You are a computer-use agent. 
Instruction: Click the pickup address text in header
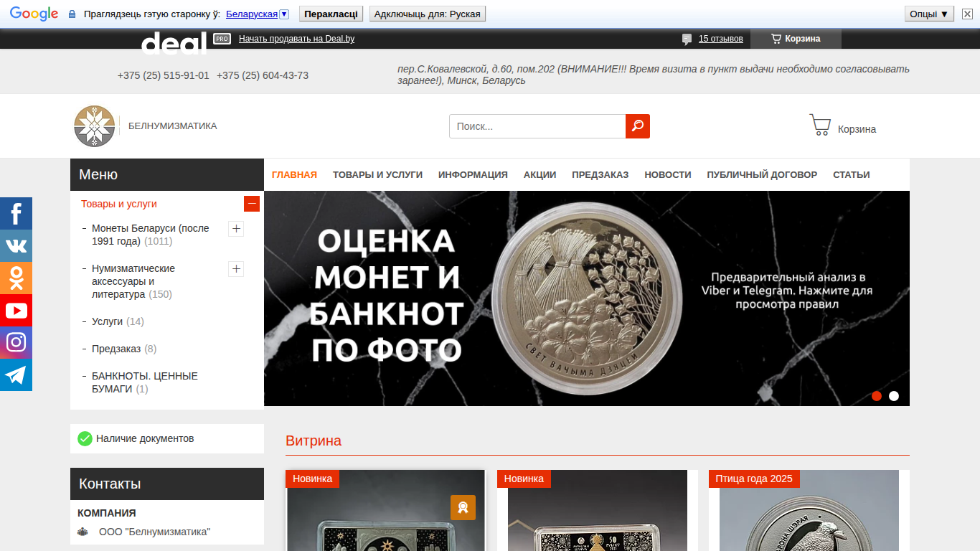pyautogui.click(x=654, y=75)
